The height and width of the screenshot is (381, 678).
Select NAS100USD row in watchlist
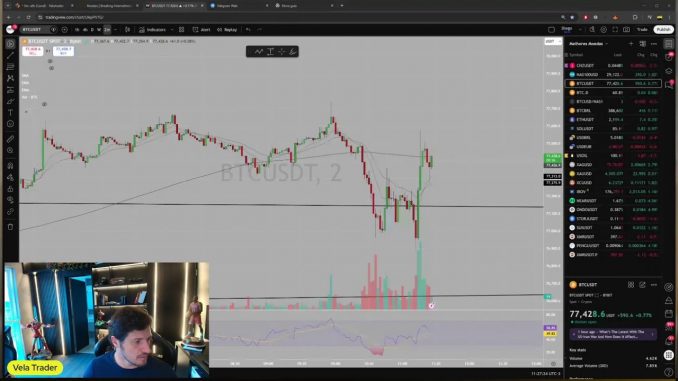tap(613, 74)
